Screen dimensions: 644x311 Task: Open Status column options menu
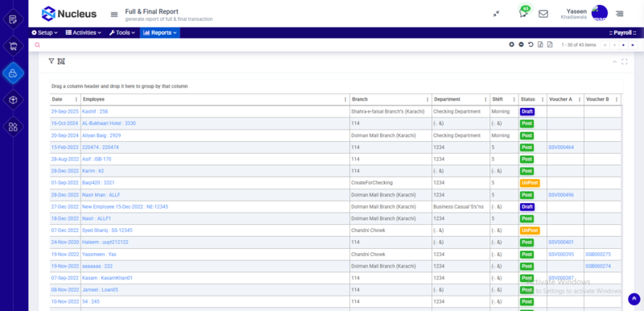point(542,99)
